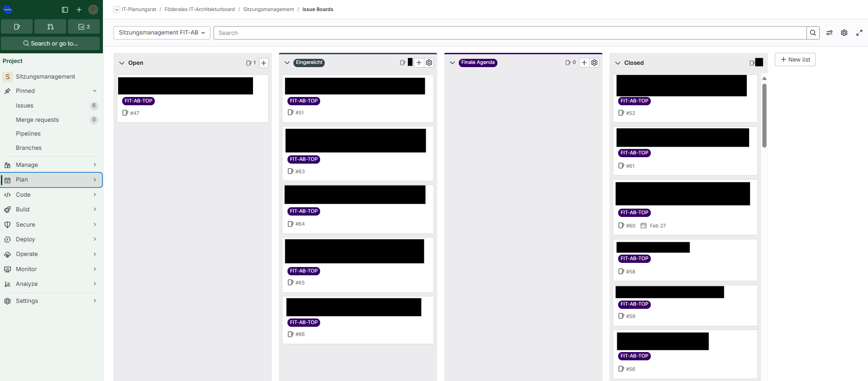Add new issue to Open list
The width and height of the screenshot is (868, 381).
click(x=264, y=63)
